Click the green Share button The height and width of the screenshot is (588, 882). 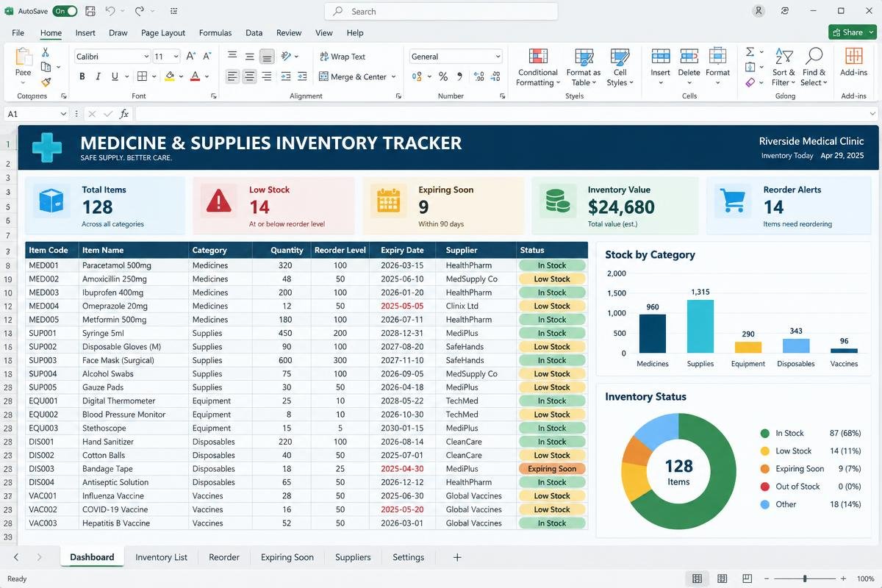tap(853, 32)
